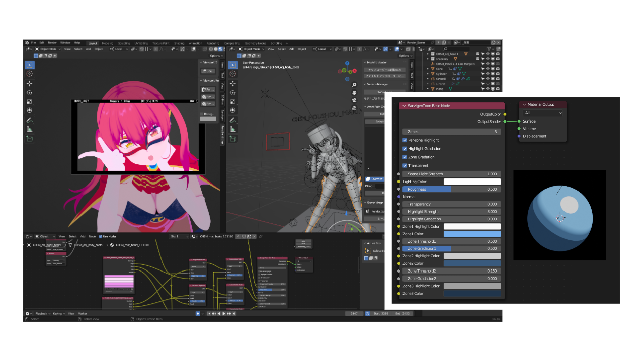Select the Scale tool in left viewport
This screenshot has height=362, width=644.
point(29,101)
